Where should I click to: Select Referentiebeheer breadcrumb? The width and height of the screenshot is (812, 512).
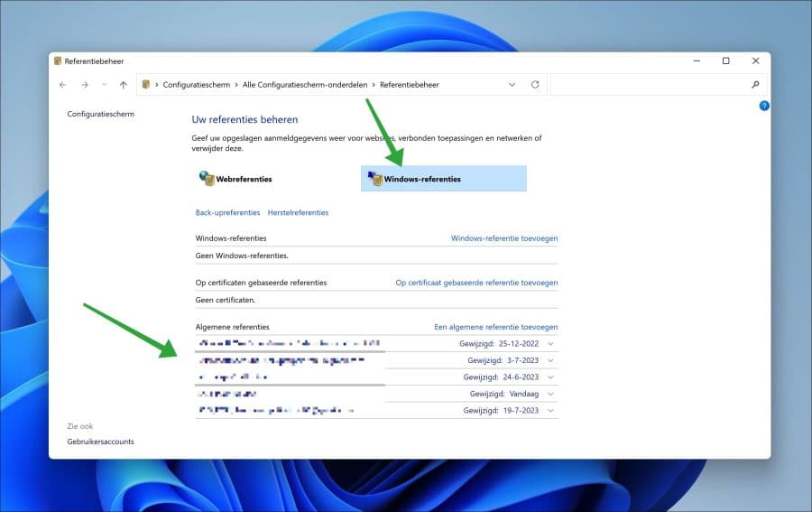click(x=409, y=85)
